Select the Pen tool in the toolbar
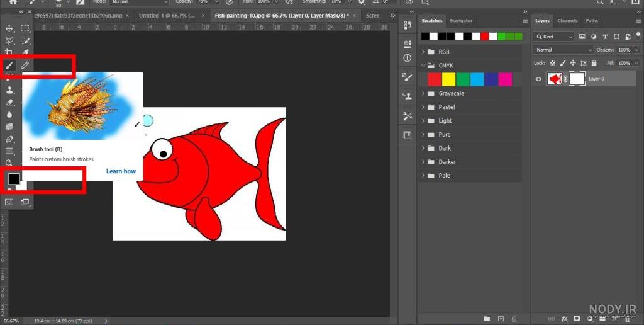 pos(9,139)
